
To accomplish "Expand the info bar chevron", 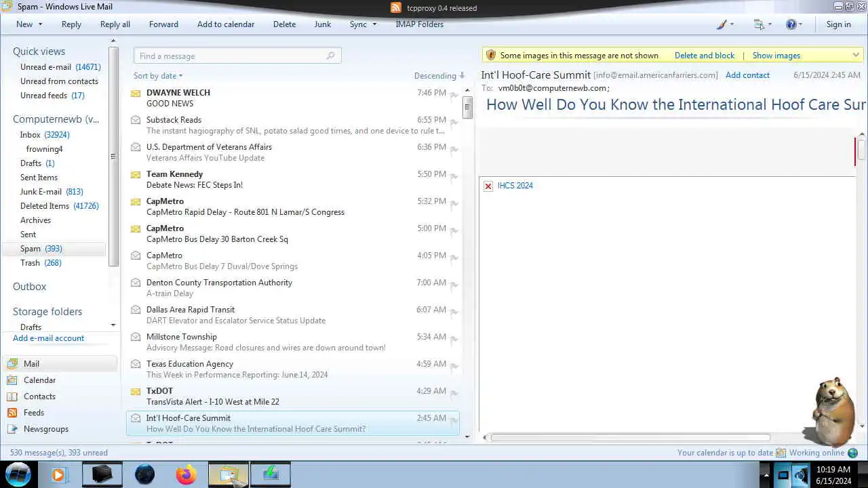I will [856, 56].
